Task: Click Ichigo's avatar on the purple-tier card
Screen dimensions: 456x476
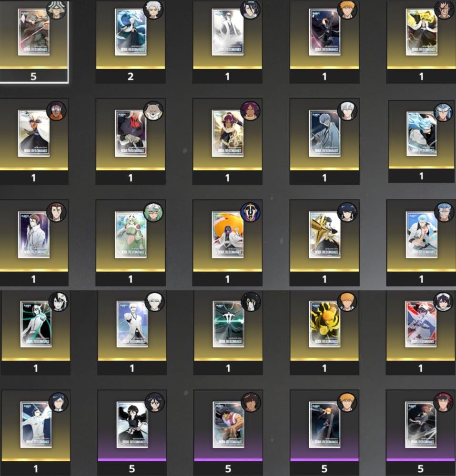Action: [x=347, y=402]
